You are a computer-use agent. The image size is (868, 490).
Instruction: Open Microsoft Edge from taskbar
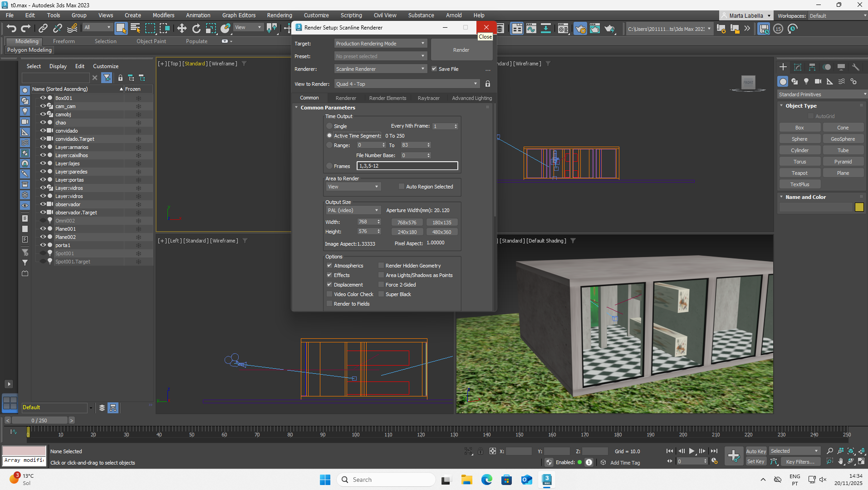486,480
